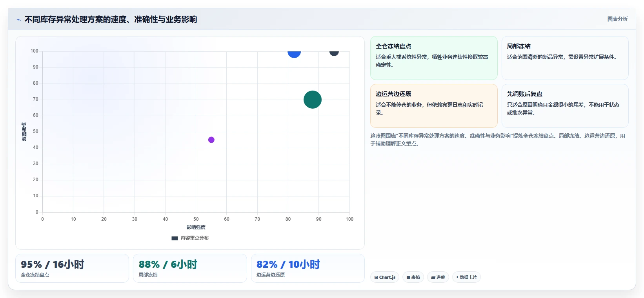This screenshot has width=644, height=298.
Task: Click the blue icon beside the title
Action: tap(18, 20)
